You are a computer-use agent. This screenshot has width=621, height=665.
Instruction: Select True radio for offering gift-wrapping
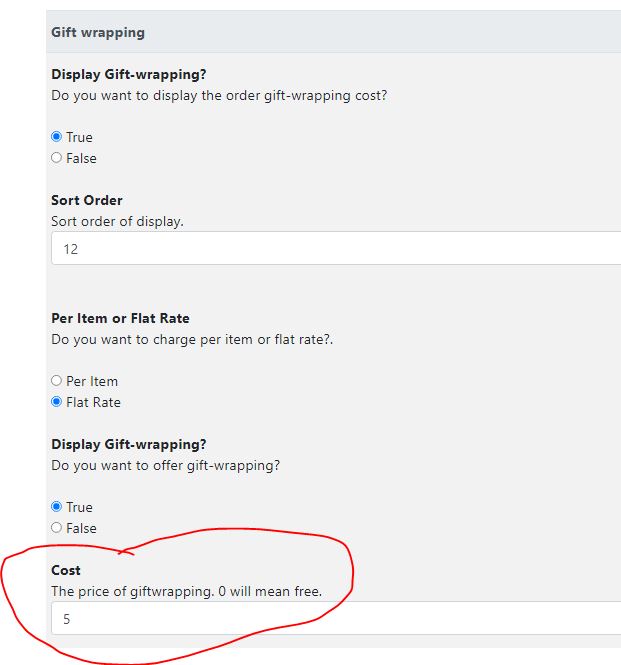tap(56, 507)
